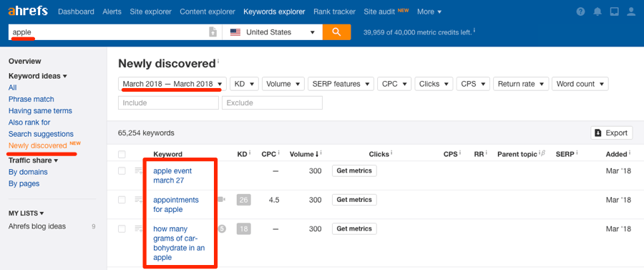Open the Also rank for sidebar link
The image size is (644, 270).
[x=29, y=122]
